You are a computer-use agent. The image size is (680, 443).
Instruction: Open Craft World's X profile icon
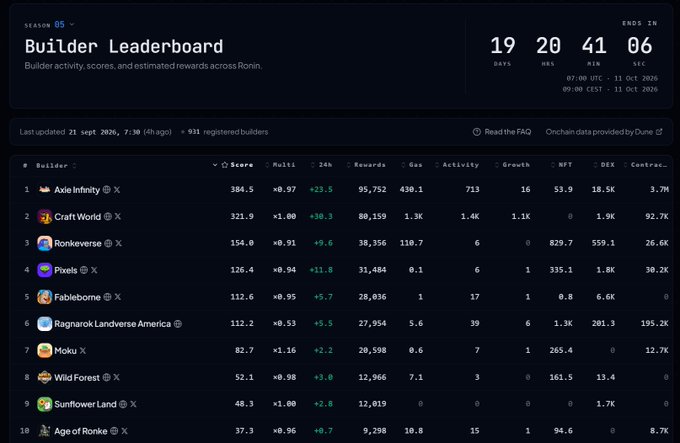pyautogui.click(x=118, y=216)
